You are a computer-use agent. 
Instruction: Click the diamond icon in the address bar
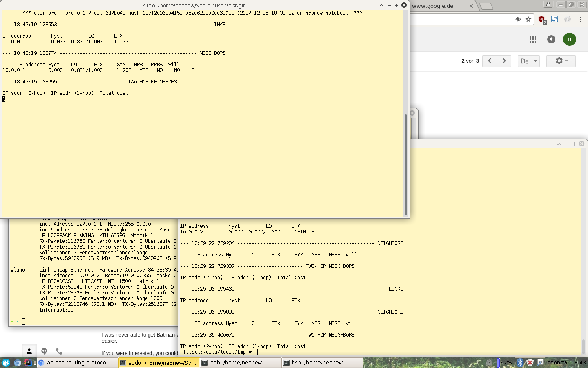click(518, 19)
